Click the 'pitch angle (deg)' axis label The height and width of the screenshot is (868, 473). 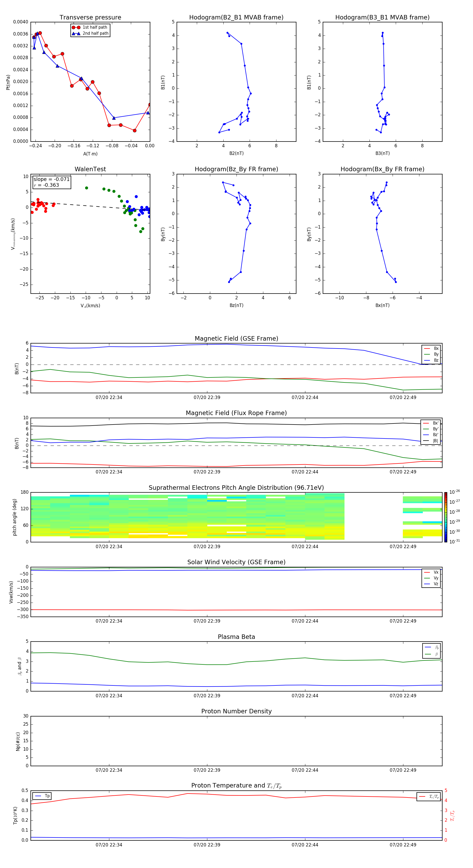click(14, 517)
